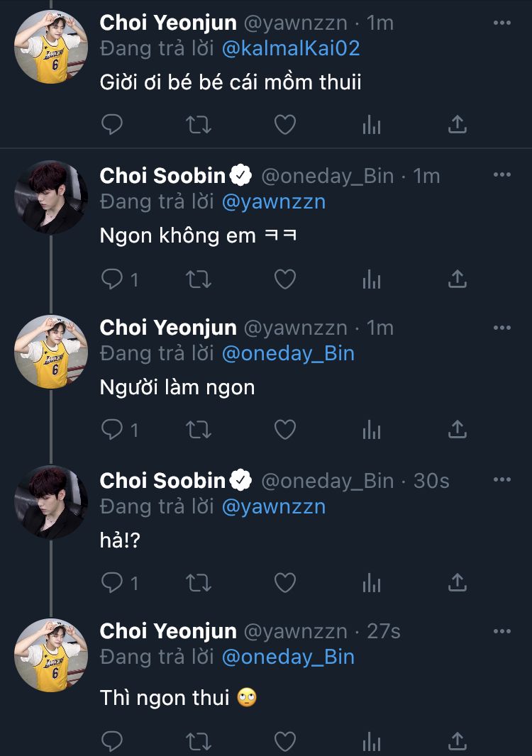View analytics of the "Giời ơi" tweet
Image resolution: width=532 pixels, height=756 pixels.
372,126
